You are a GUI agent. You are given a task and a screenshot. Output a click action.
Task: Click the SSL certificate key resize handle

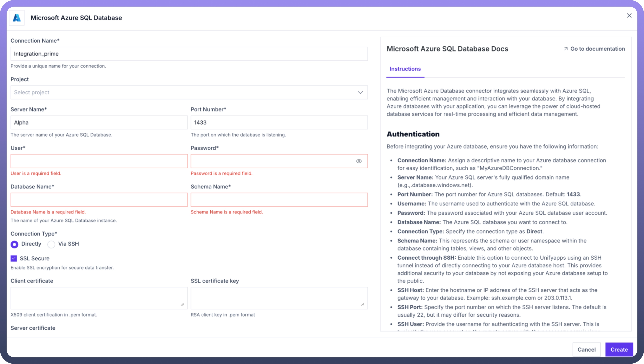tap(362, 304)
